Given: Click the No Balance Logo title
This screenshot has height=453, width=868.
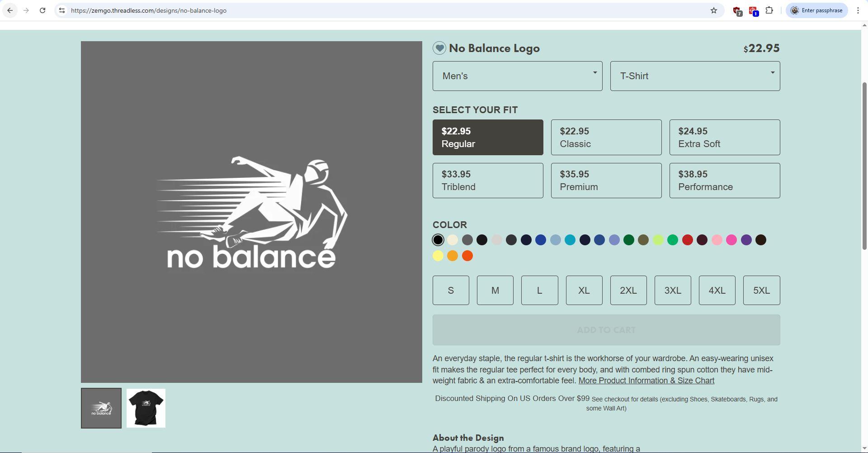Looking at the screenshot, I should coord(494,48).
